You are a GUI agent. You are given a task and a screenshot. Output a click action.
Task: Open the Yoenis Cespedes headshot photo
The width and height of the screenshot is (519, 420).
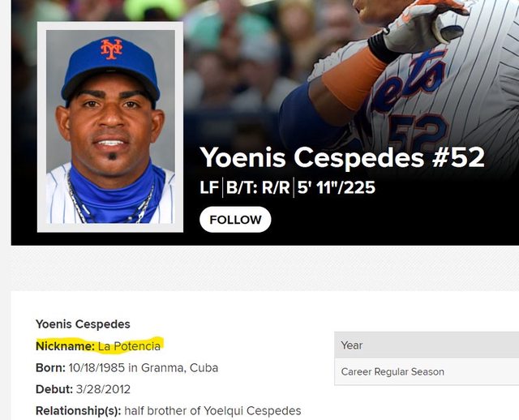(110, 127)
